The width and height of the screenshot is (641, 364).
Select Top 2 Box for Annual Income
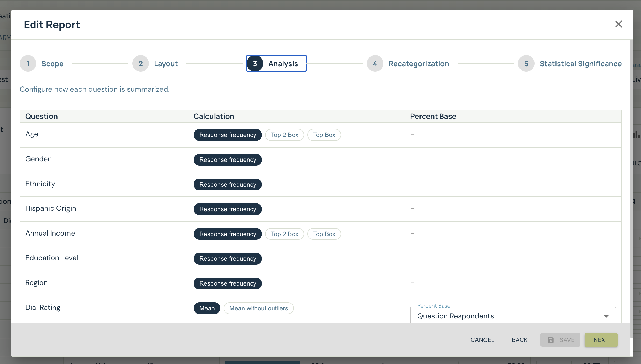[284, 234]
